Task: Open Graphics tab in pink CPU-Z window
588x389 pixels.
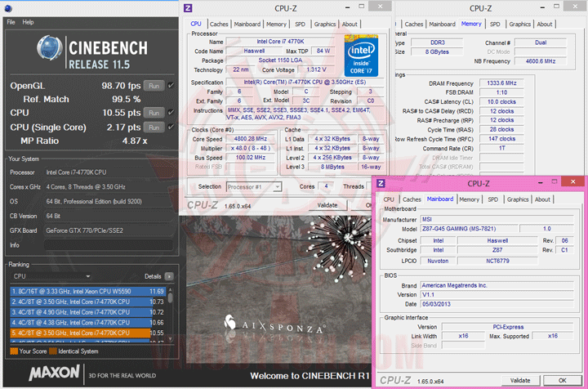Action: click(x=518, y=199)
